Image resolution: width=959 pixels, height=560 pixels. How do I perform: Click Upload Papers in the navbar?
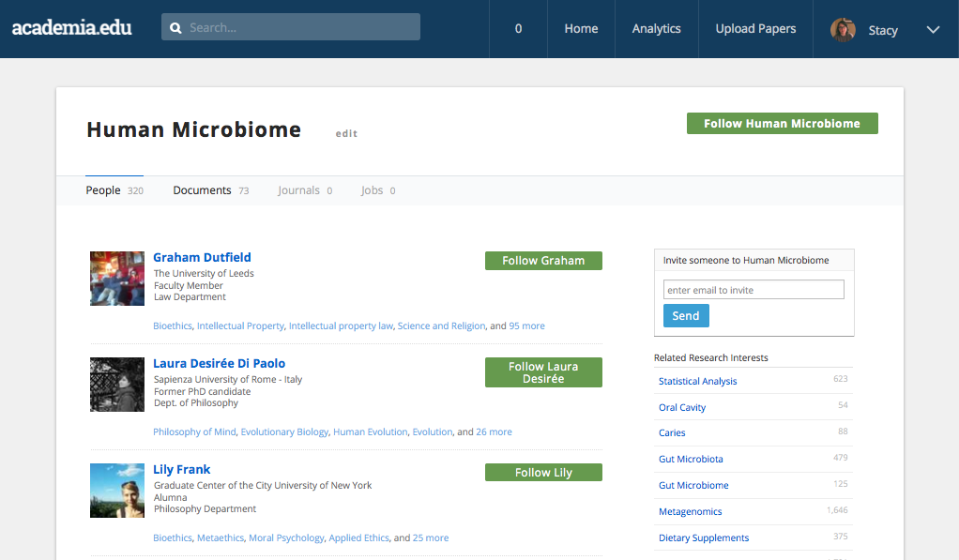[755, 29]
